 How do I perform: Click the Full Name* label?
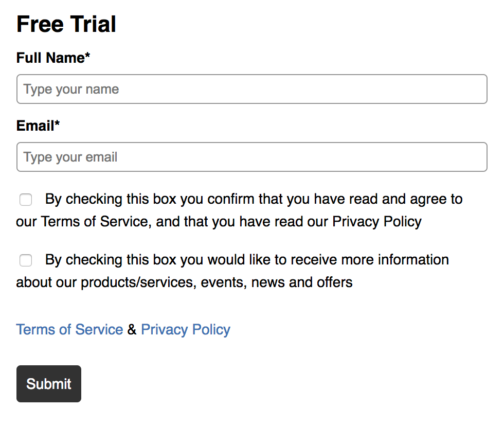tap(50, 58)
